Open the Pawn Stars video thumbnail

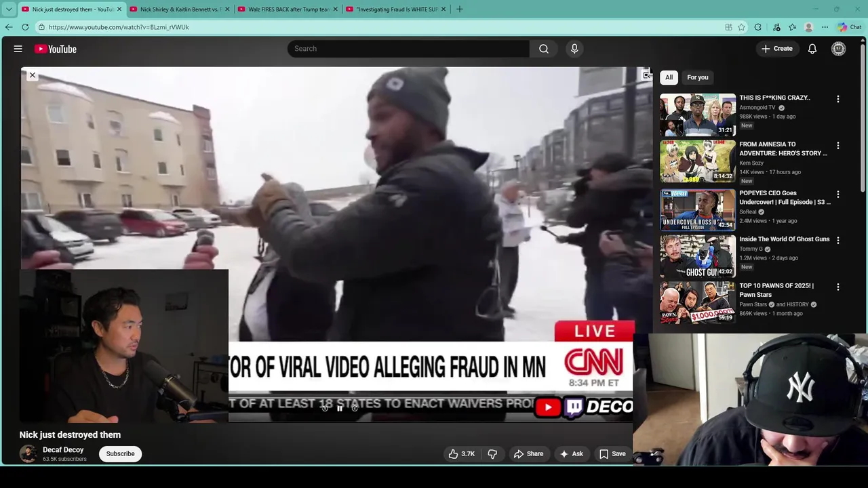click(x=698, y=303)
